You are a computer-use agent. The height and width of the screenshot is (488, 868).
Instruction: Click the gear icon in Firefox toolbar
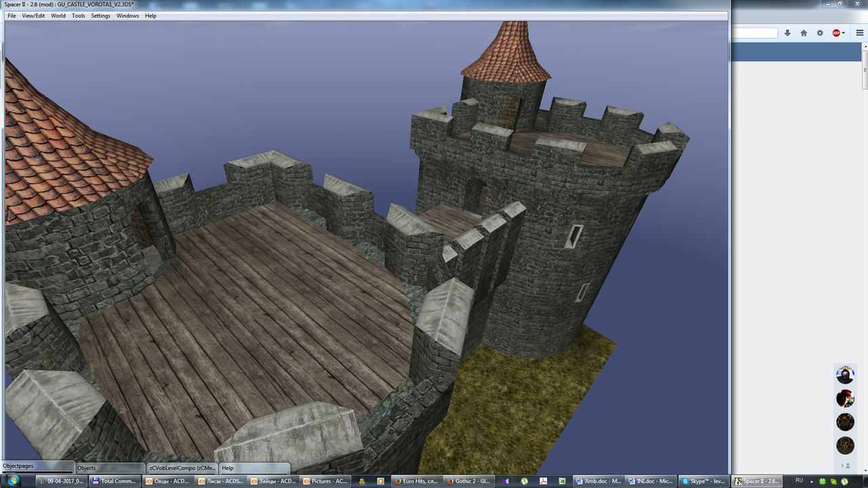click(x=820, y=33)
